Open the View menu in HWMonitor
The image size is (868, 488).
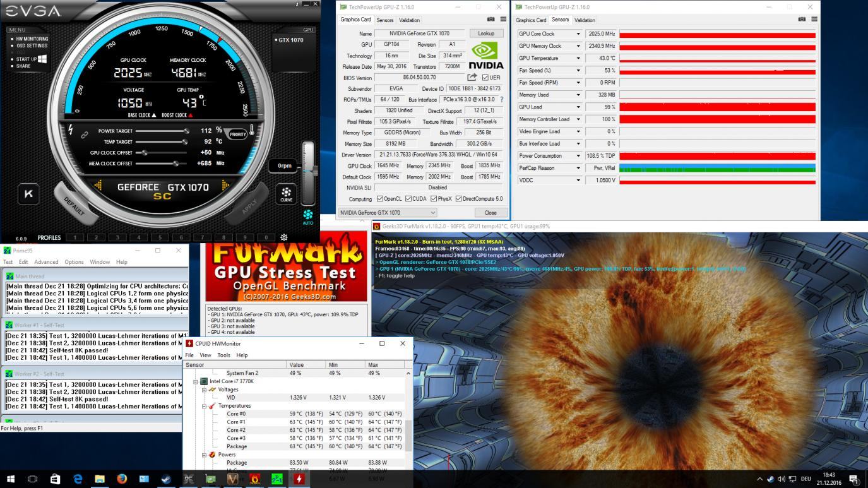pyautogui.click(x=205, y=355)
